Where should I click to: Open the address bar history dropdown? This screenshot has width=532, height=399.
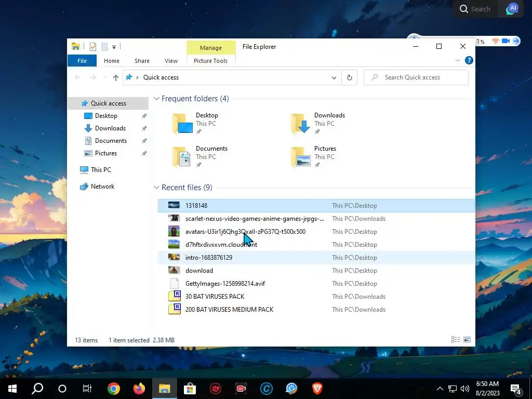(334, 78)
